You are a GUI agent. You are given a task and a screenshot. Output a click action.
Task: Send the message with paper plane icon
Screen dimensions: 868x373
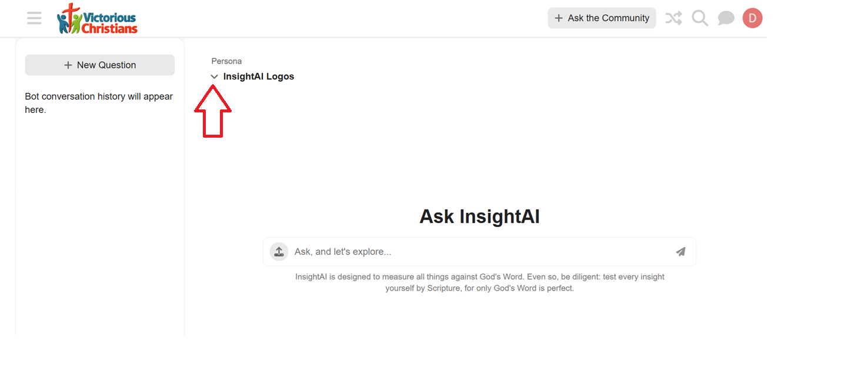pos(680,252)
